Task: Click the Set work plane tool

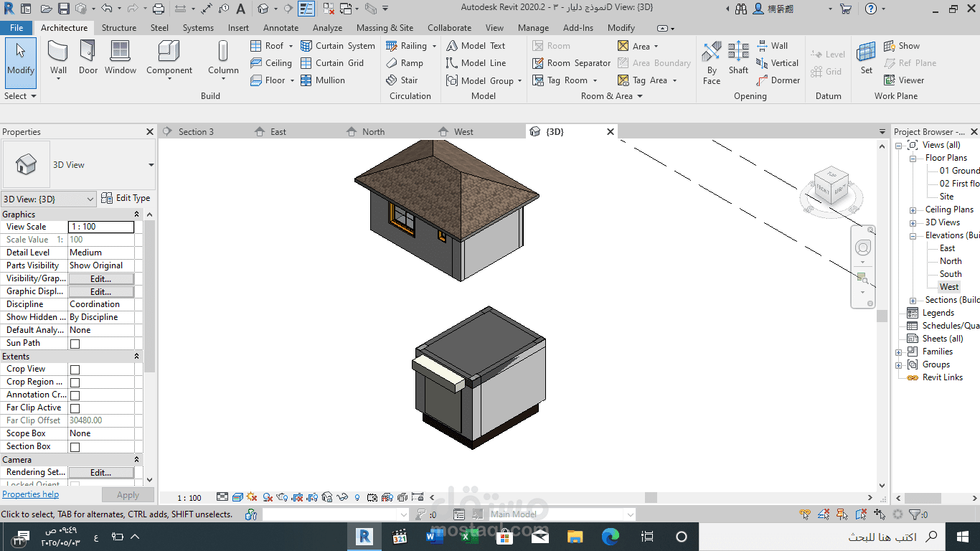Action: [x=867, y=57]
